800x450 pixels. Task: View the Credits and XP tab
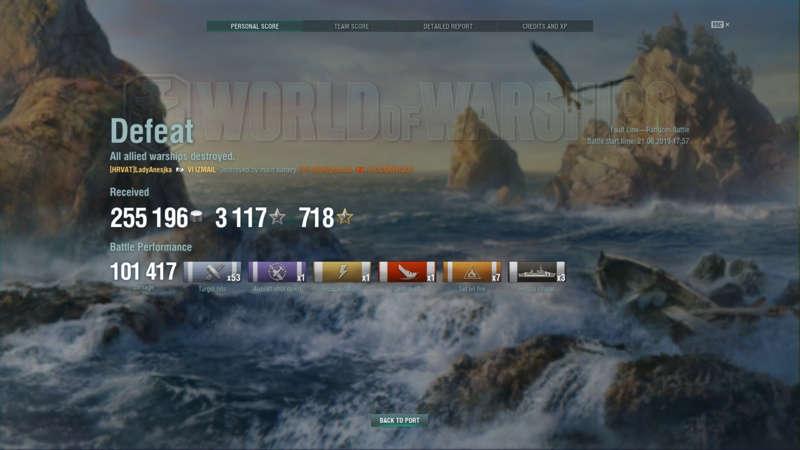coord(544,26)
